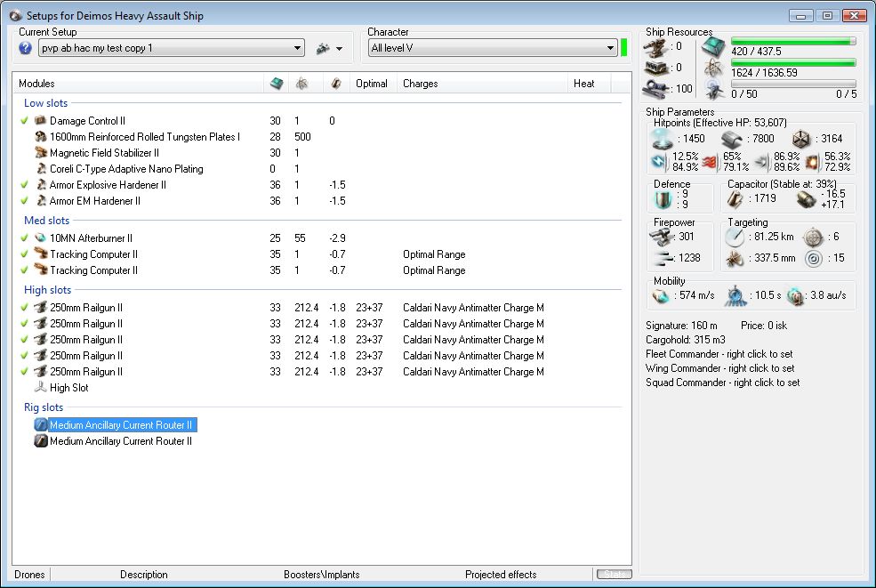Click the align time icon in Mobility

[735, 295]
